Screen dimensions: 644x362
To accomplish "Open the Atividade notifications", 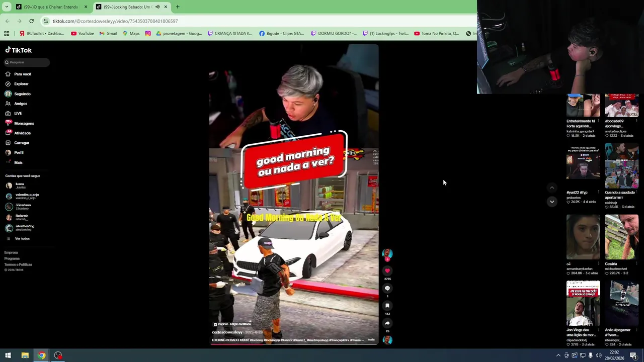I will click(x=18, y=133).
